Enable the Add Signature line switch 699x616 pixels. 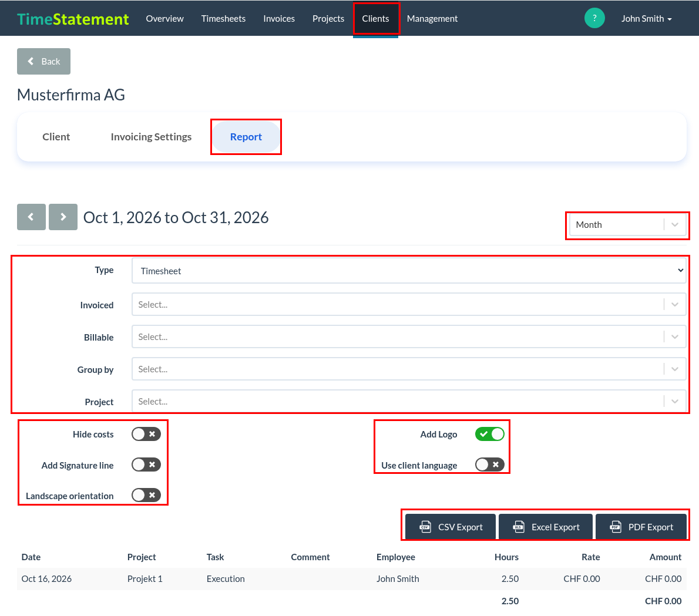146,465
